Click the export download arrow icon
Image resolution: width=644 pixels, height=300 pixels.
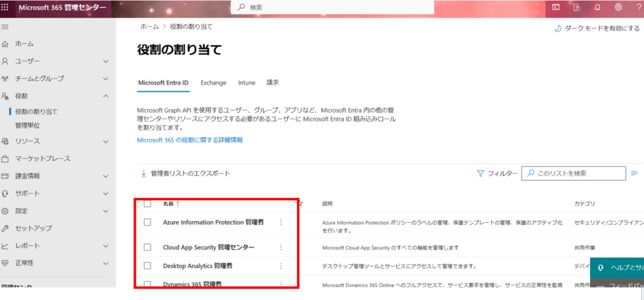[144, 174]
